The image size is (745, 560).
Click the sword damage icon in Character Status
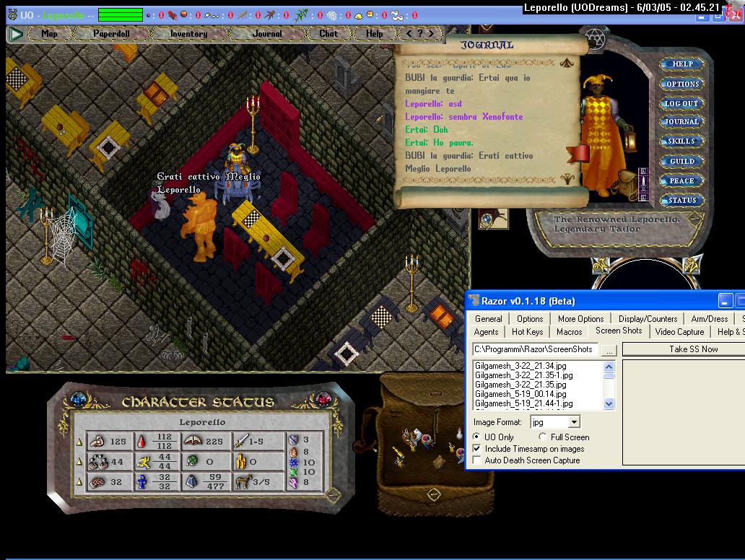pyautogui.click(x=241, y=441)
